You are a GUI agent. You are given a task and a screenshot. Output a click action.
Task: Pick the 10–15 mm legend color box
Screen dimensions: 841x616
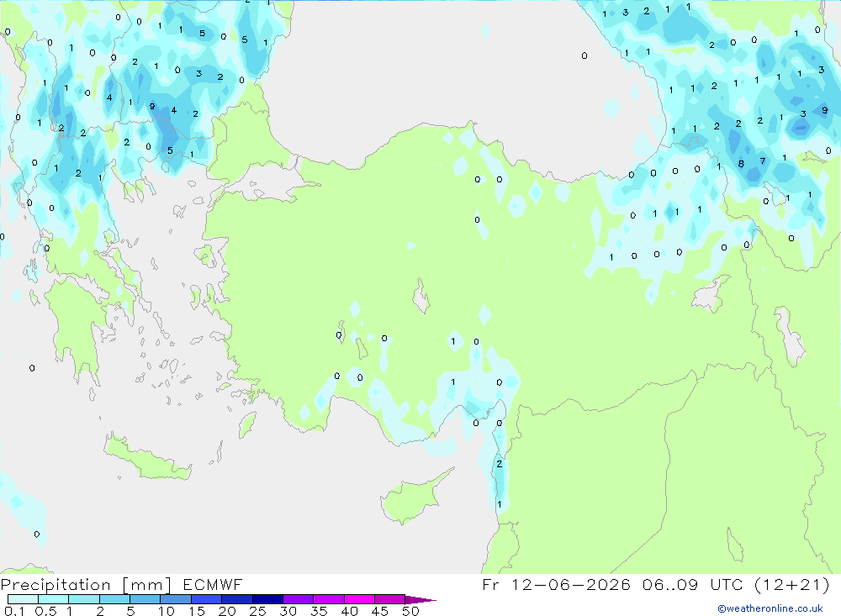tap(176, 599)
